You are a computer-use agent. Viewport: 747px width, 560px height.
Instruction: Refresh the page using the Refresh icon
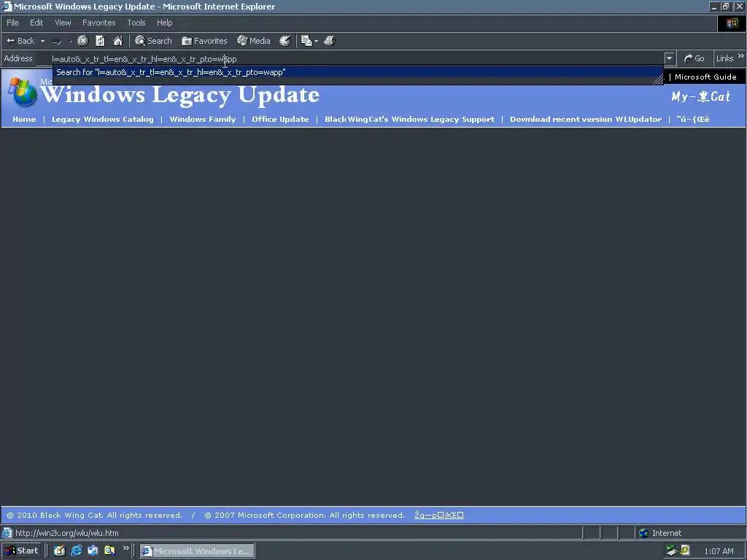pyautogui.click(x=100, y=41)
